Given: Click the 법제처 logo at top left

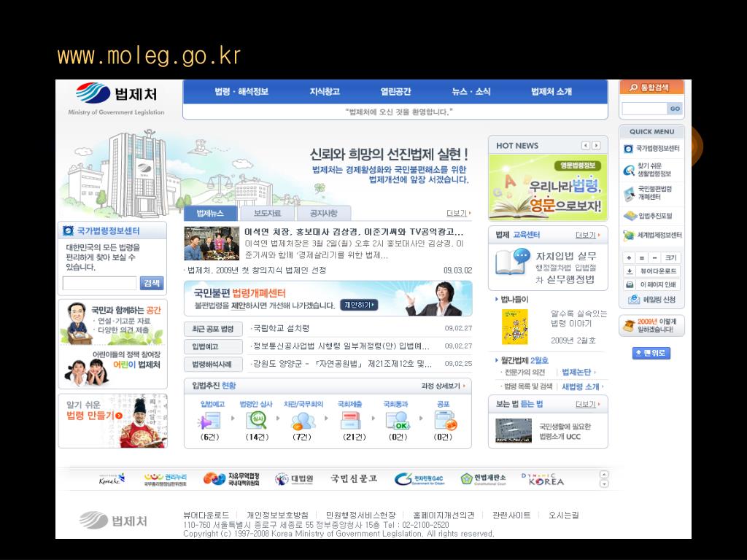Looking at the screenshot, I should 116,98.
